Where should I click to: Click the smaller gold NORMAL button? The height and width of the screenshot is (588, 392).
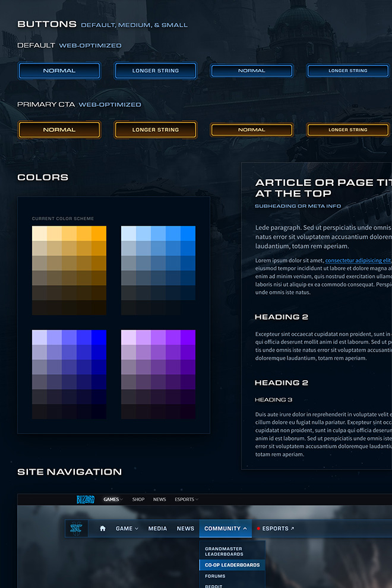252,129
